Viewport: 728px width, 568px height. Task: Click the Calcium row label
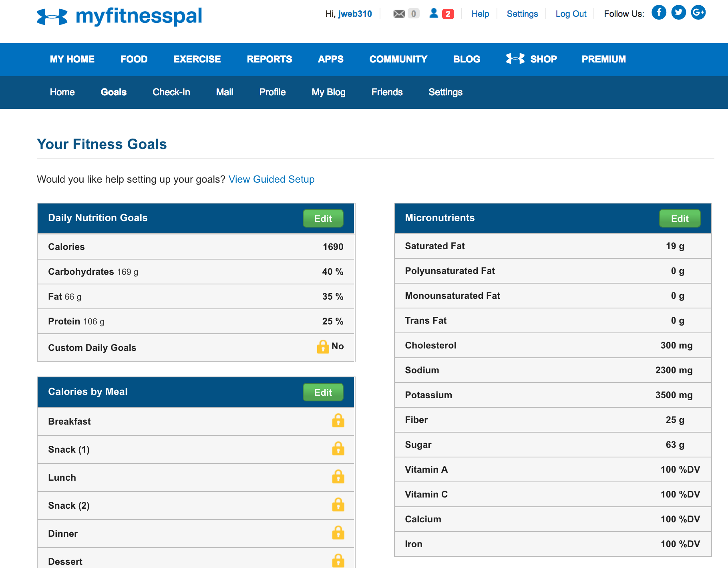[x=423, y=519]
